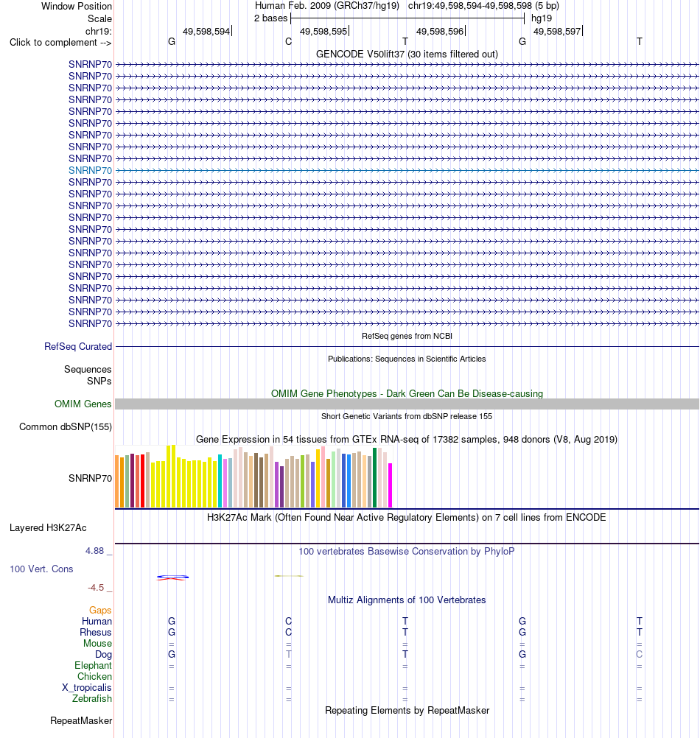Viewport: 700px width, 738px height.
Task: Click 'Sequences SNPs' publications track label
Action: (x=88, y=375)
